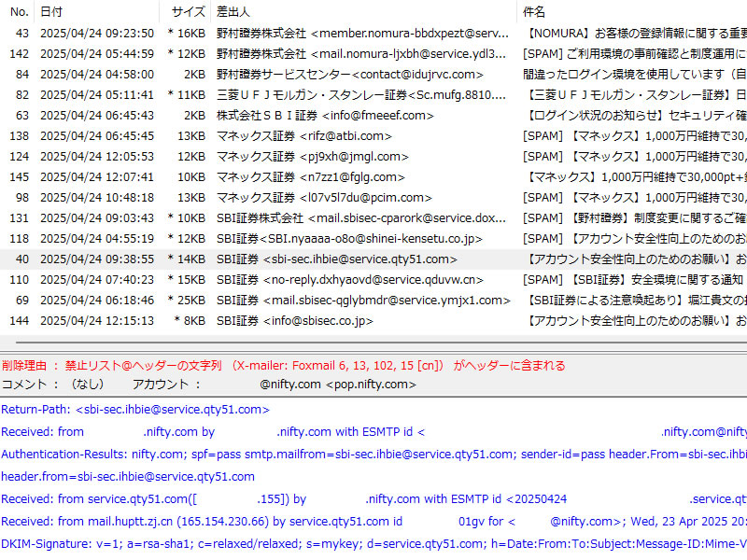The image size is (747, 560).
Task: Select mail from 野村證券サービスセンター
Action: point(373,75)
